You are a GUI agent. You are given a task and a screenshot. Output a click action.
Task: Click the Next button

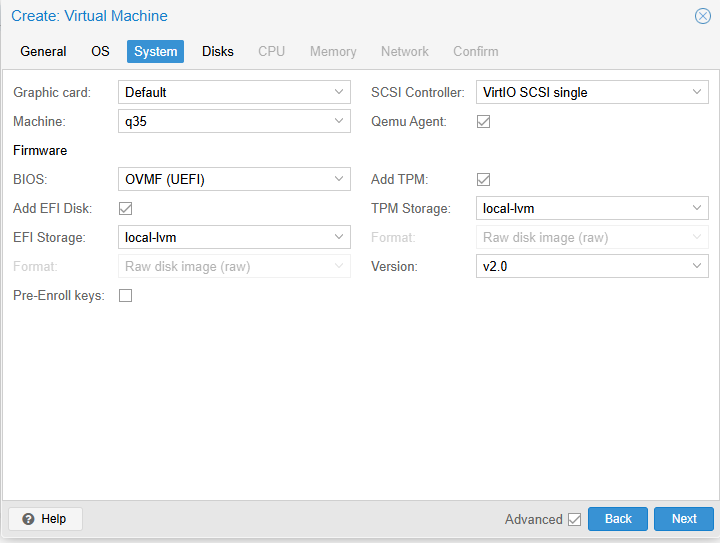point(683,519)
